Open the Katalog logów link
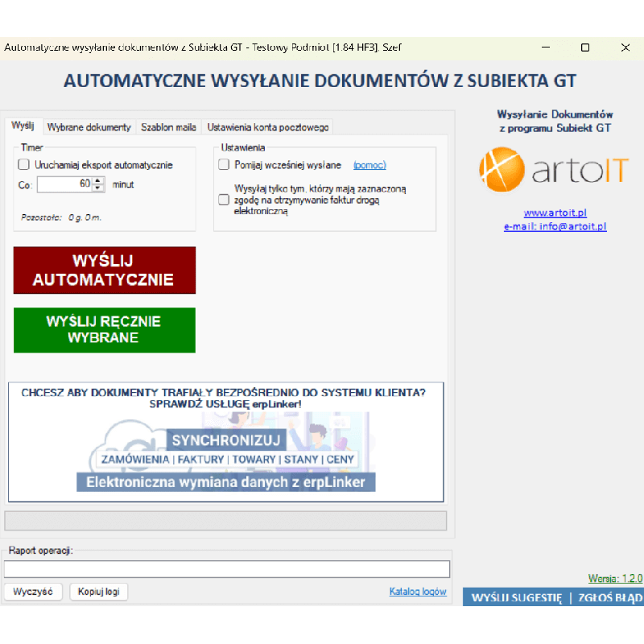This screenshot has width=644, height=644. pos(418,590)
